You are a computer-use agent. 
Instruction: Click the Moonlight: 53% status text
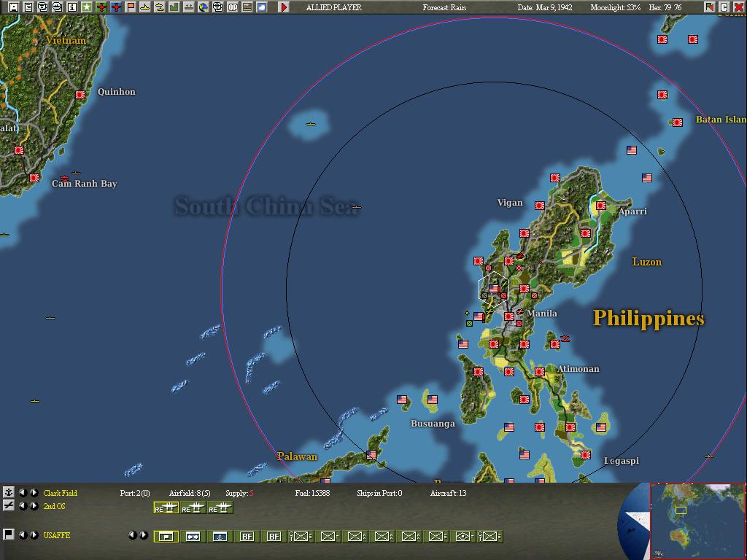click(x=616, y=7)
